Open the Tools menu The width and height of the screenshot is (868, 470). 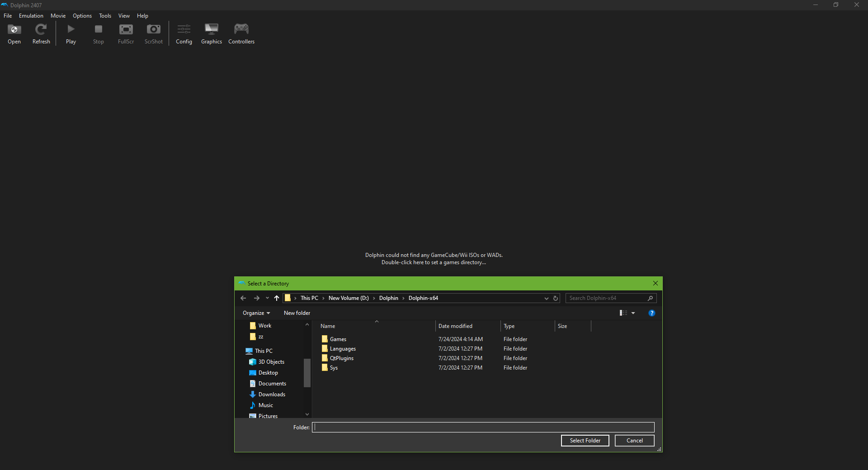coord(105,16)
